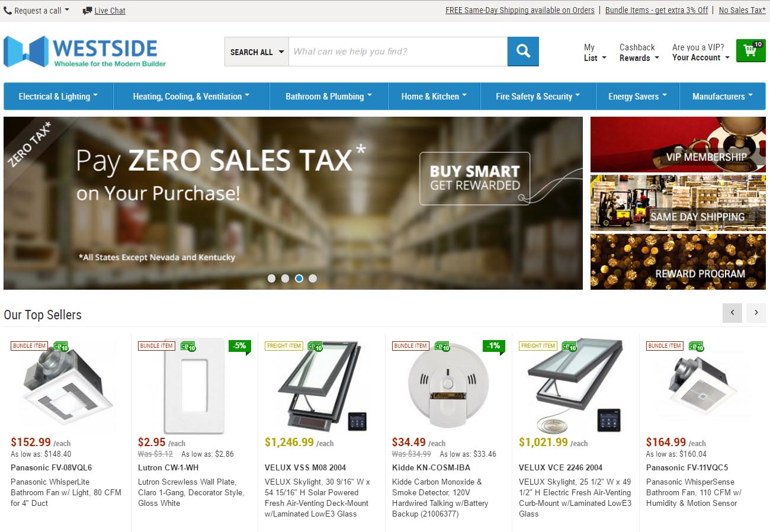The image size is (770, 532).
Task: Open the VIP MEMBERSHIP banner thumbnail
Action: pyautogui.click(x=678, y=145)
